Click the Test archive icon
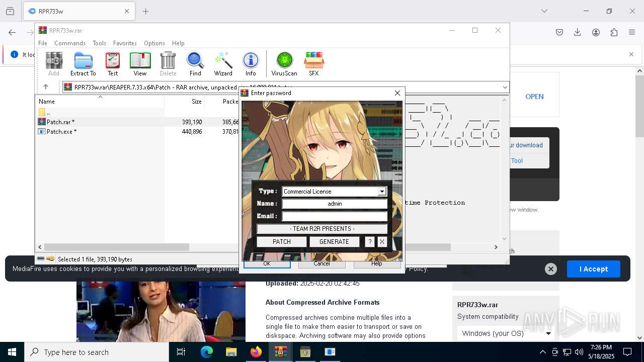 113,64
